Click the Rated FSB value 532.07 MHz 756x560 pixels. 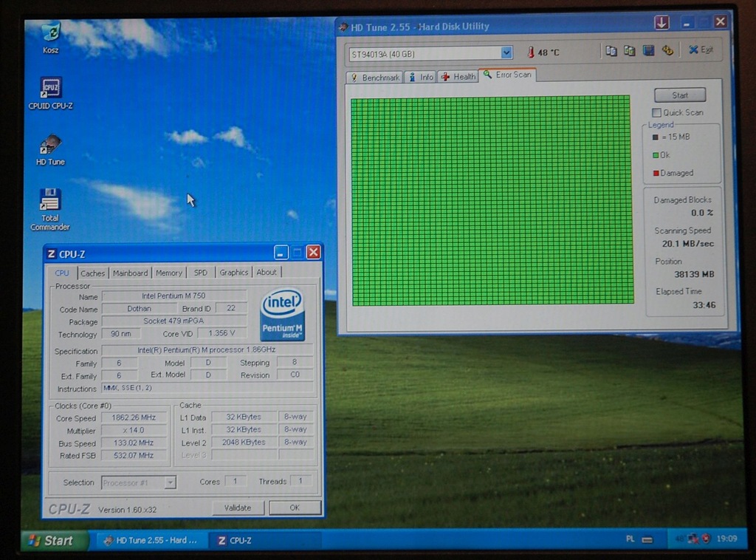(x=134, y=455)
